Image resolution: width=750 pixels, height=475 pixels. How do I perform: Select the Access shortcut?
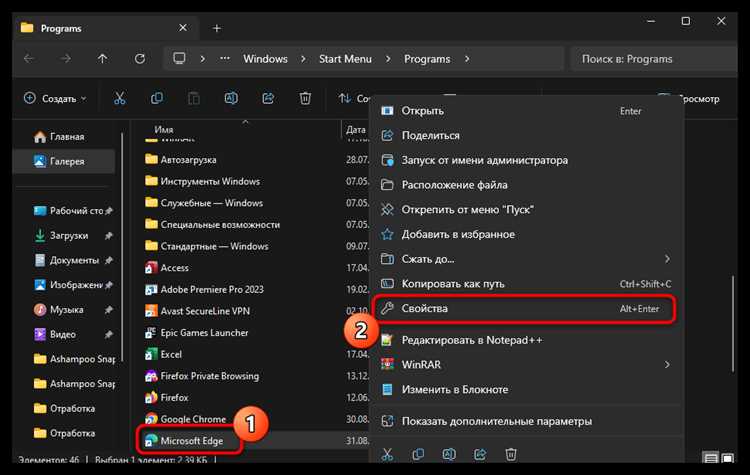tap(167, 268)
